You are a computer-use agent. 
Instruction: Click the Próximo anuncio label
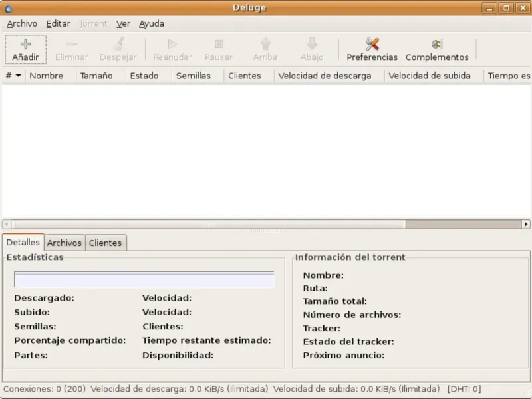(x=344, y=356)
